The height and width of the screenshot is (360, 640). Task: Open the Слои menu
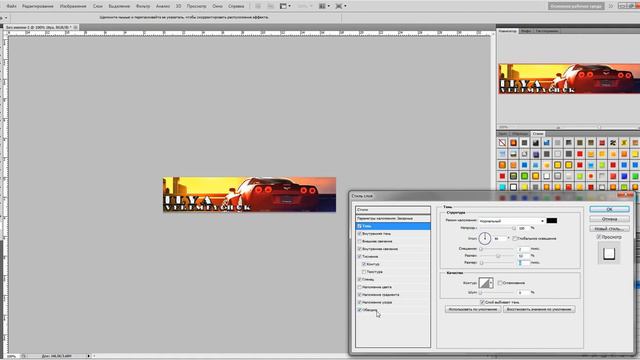(x=98, y=6)
